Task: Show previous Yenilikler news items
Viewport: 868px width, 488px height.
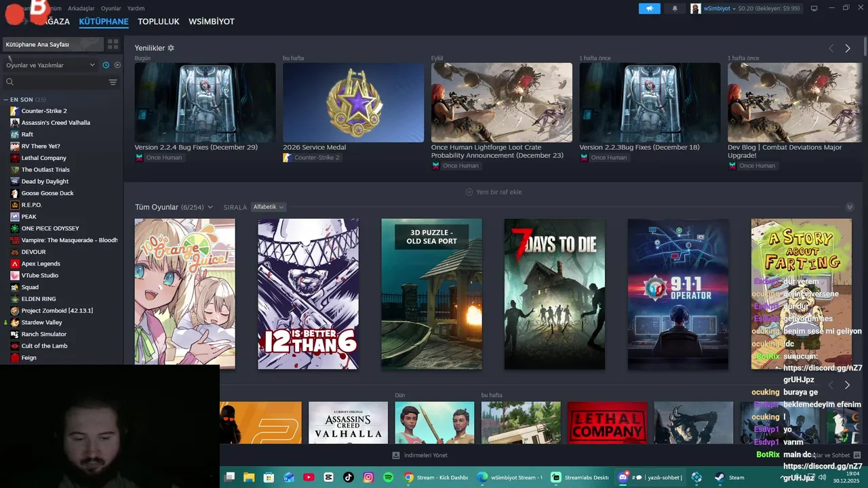Action: tap(831, 48)
